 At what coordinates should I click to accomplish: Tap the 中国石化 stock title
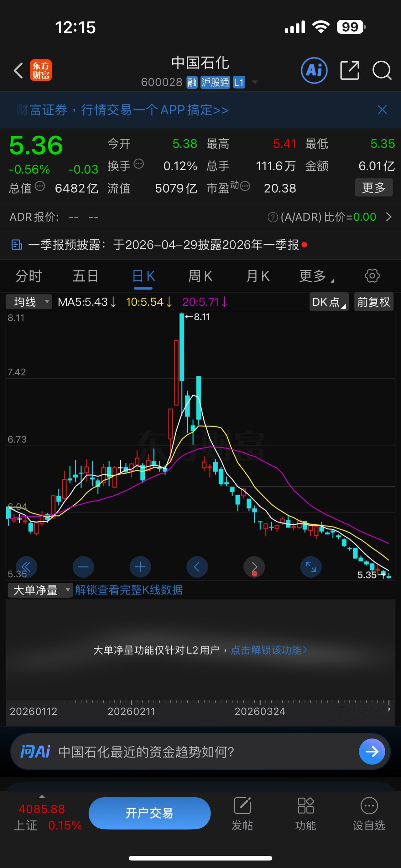coord(200,63)
